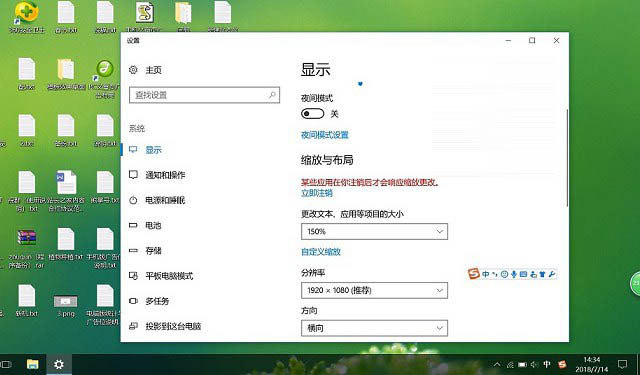This screenshot has height=375, width=640.
Task: Click the Sogou S icon in system tray
Action: pyautogui.click(x=562, y=364)
